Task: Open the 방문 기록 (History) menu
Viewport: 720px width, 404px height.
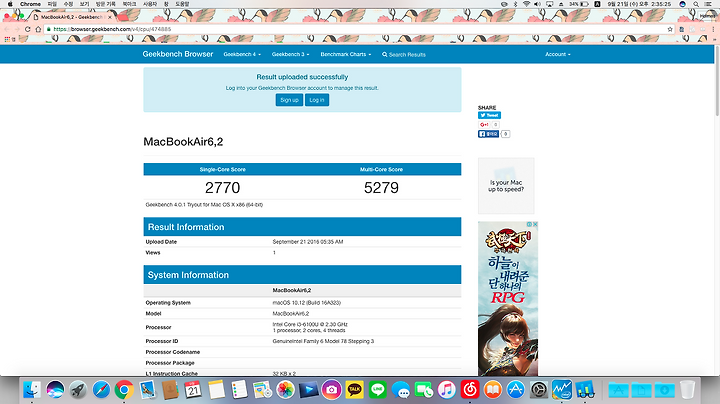Action: (106, 4)
